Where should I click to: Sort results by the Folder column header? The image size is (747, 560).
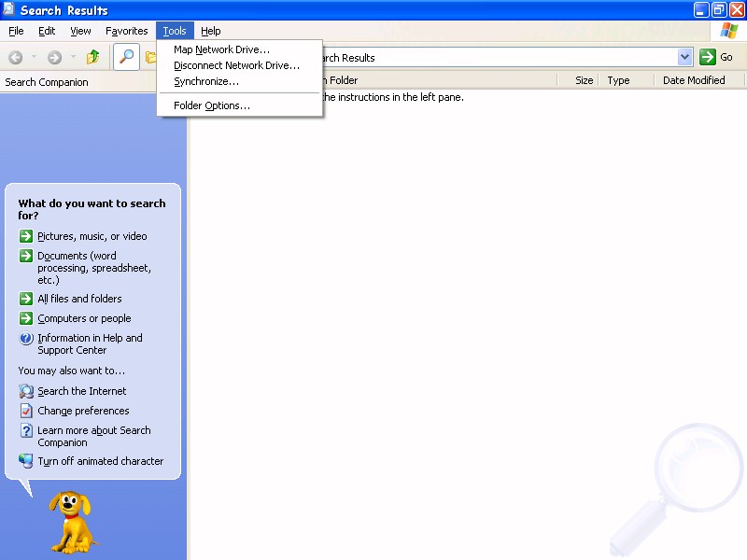(439, 80)
